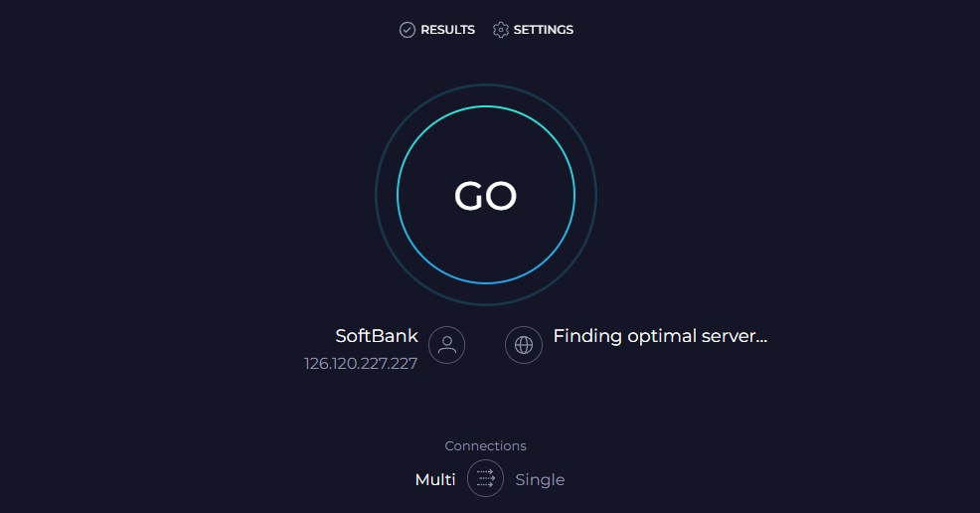Click the SoftBank provider name
The width and height of the screenshot is (980, 513).
coord(377,336)
